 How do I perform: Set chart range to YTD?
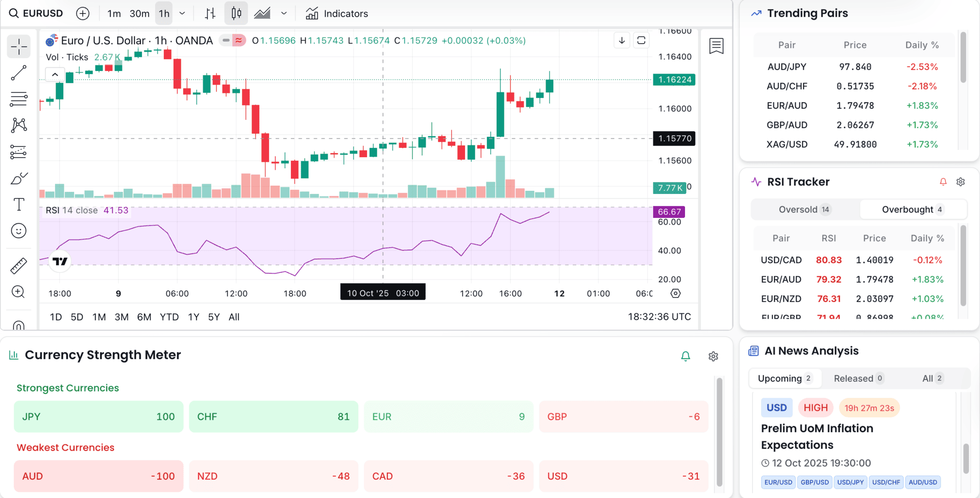pos(169,317)
